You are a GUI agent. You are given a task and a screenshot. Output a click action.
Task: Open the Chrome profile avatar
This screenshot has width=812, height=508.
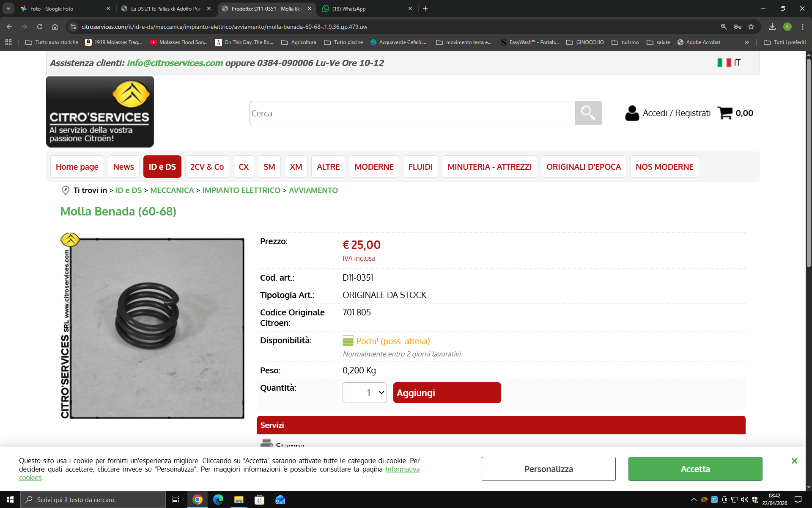tap(787, 27)
